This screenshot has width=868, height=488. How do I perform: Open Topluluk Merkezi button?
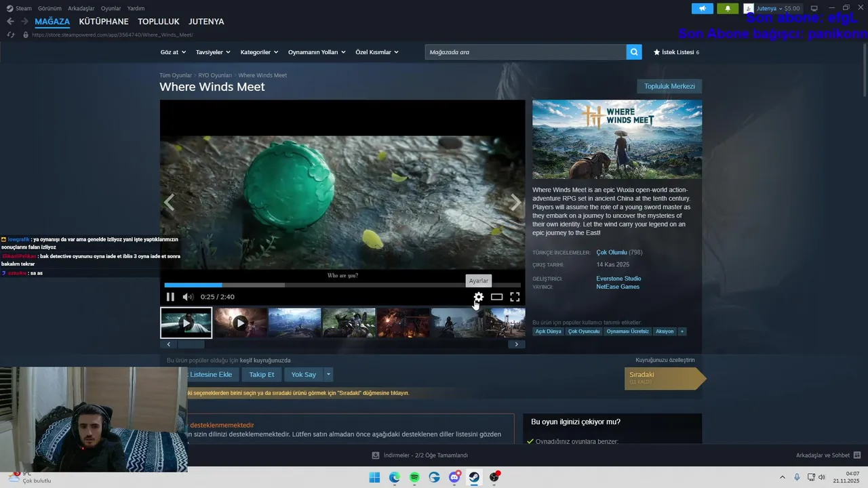pos(669,86)
